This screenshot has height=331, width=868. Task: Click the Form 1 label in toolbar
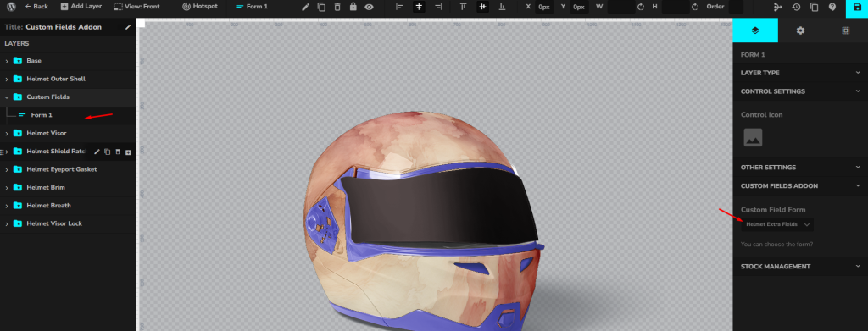coord(252,7)
